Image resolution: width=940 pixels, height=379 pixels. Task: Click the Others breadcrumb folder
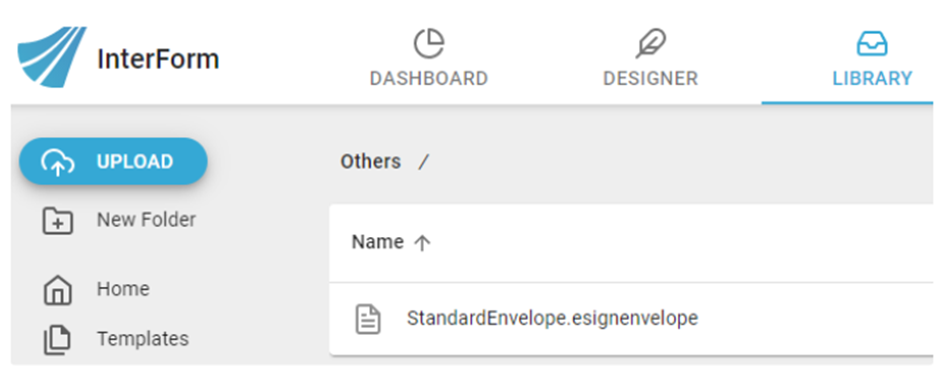pyautogui.click(x=370, y=161)
